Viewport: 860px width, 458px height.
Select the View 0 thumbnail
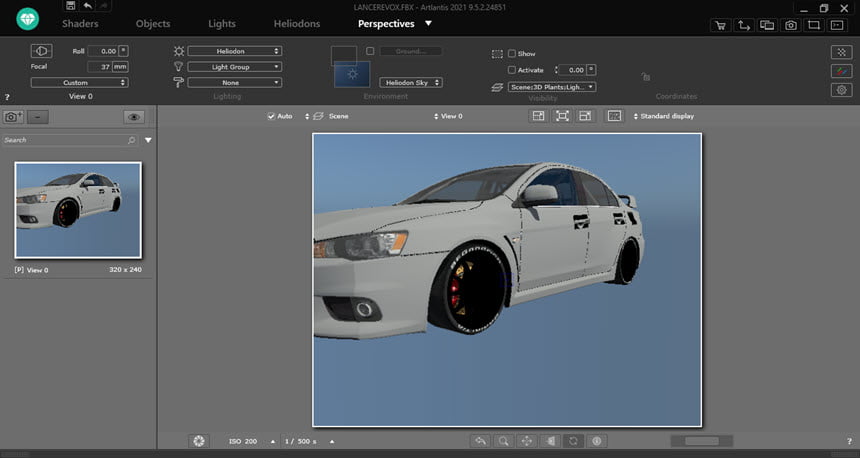point(78,210)
